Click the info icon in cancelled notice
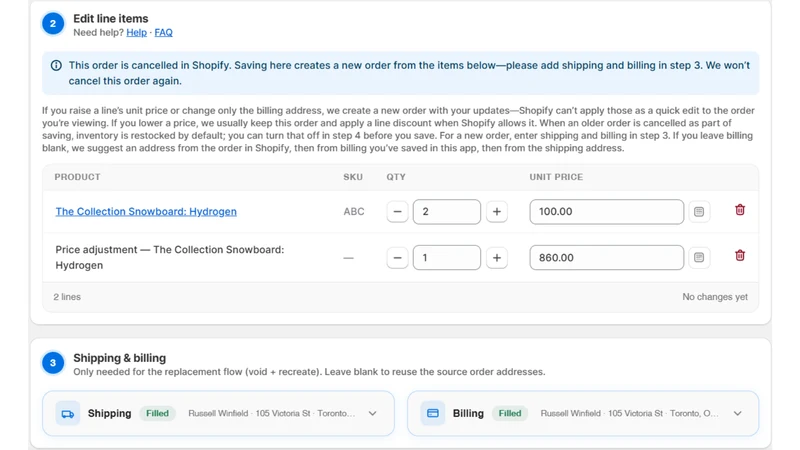The width and height of the screenshot is (800, 450). point(56,65)
